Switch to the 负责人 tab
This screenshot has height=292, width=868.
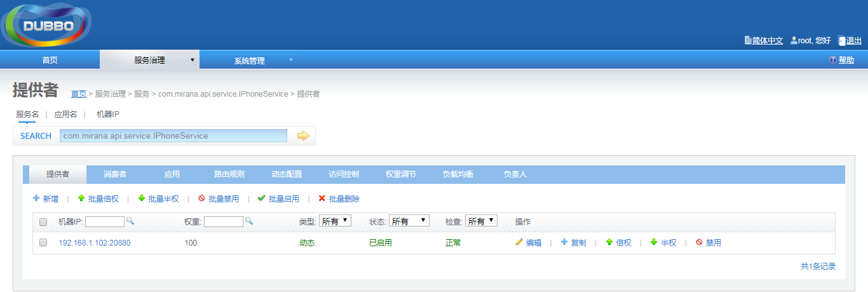pyautogui.click(x=515, y=174)
